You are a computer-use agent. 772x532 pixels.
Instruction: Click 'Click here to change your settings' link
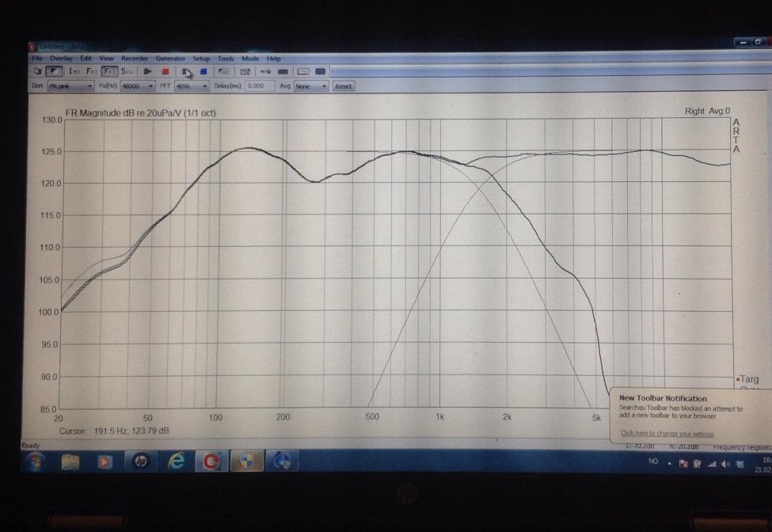[x=667, y=434]
